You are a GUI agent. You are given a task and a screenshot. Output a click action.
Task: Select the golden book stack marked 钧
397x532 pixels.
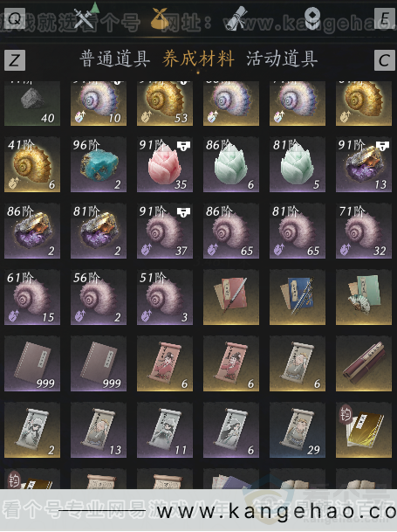(364, 430)
